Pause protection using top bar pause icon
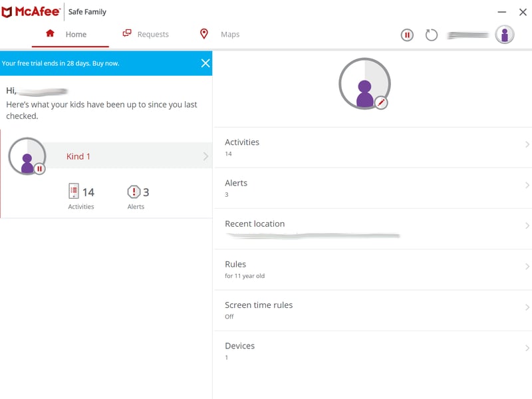This screenshot has height=399, width=532. [407, 35]
